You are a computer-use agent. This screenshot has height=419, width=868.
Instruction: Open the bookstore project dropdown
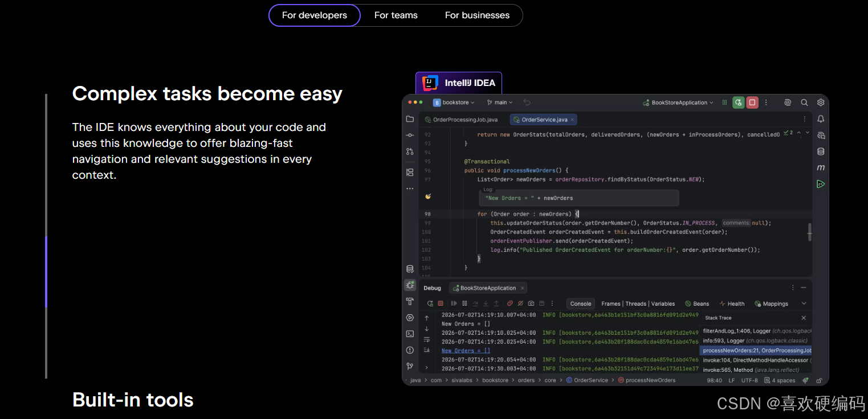click(x=454, y=102)
